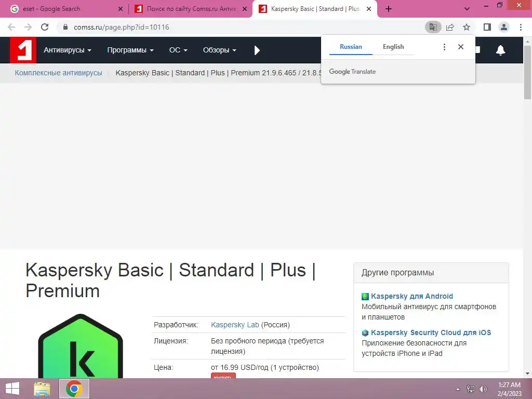Viewport: 532px width, 399px height.
Task: Bookmark this page with the star icon
Action: tap(467, 27)
